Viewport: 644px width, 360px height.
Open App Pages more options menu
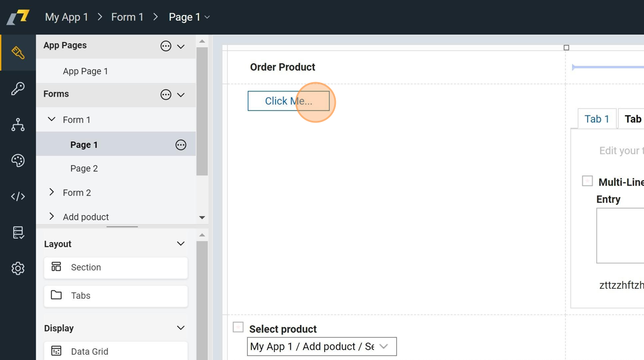tap(166, 46)
